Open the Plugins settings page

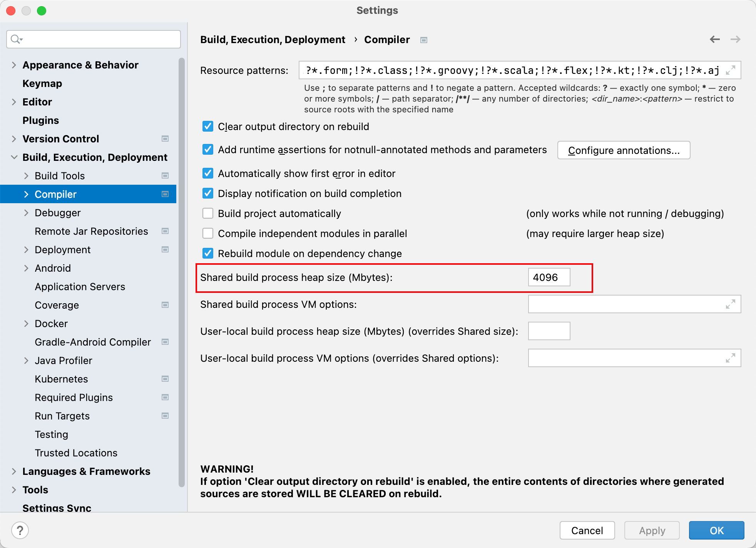(x=41, y=120)
